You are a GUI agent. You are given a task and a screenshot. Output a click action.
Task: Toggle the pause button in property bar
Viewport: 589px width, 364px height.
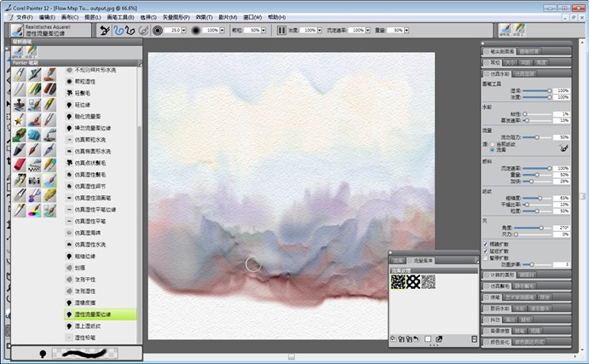click(x=281, y=30)
